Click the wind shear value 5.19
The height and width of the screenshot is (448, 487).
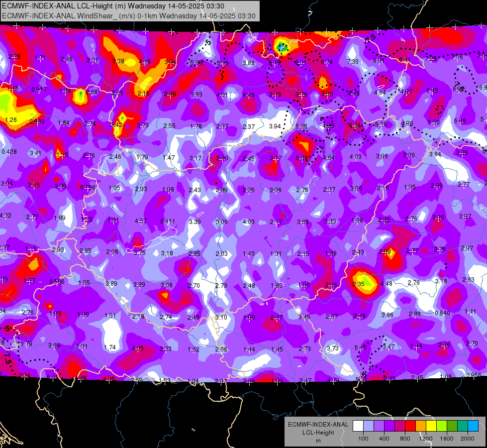[222, 63]
